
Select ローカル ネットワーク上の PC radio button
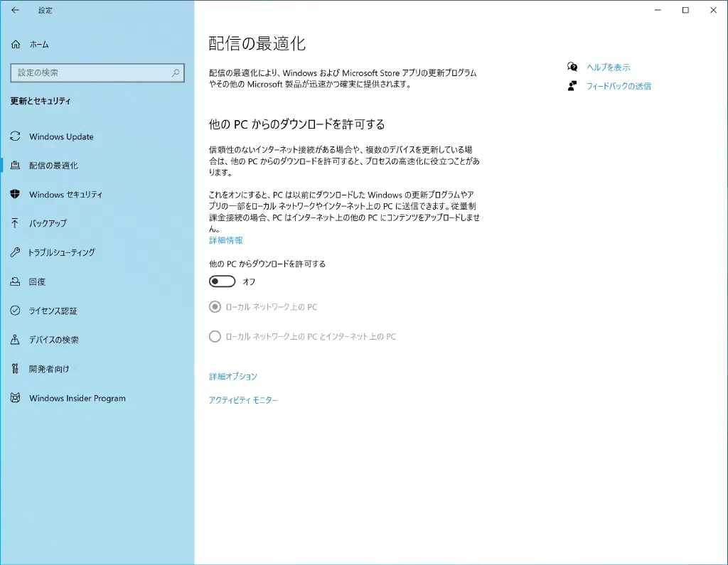[x=215, y=307]
